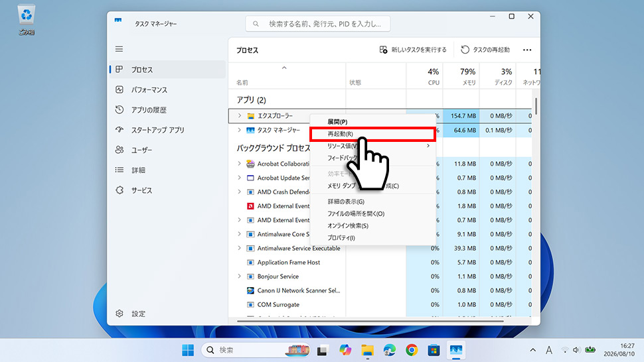
Task: Open the three-dot more options menu
Action: click(x=527, y=50)
